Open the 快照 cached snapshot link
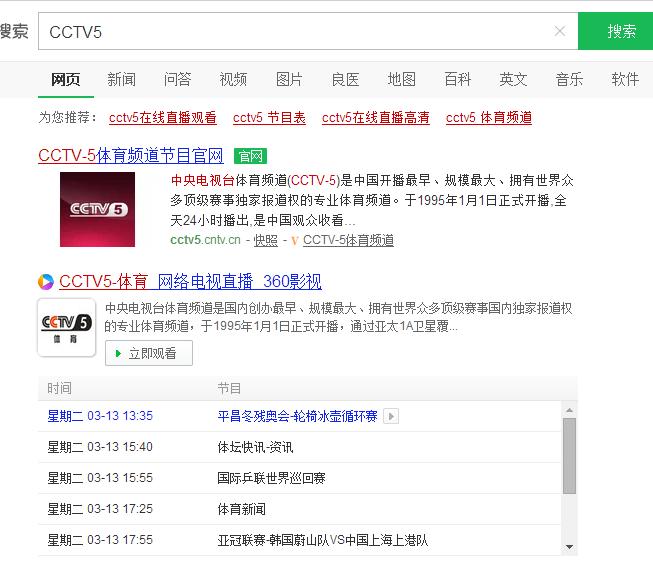Image resolution: width=653 pixels, height=565 pixels. pos(266,240)
